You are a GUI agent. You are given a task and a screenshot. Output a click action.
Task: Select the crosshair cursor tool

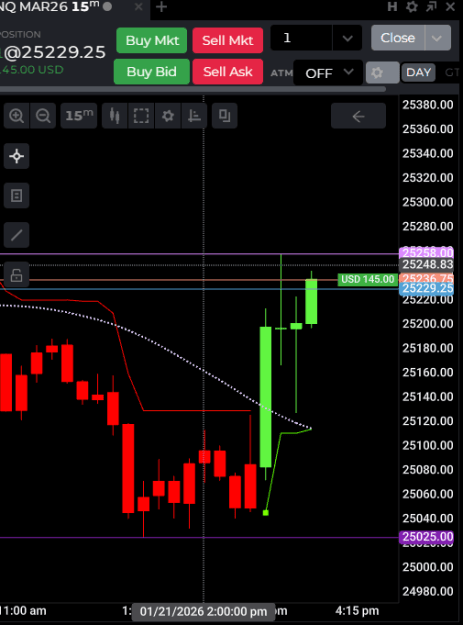tap(16, 156)
